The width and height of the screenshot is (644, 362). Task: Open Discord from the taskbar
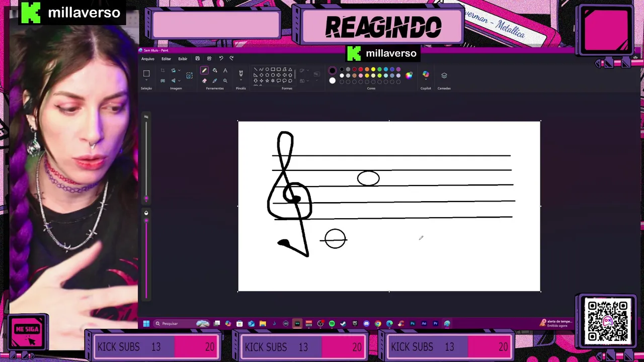(366, 323)
